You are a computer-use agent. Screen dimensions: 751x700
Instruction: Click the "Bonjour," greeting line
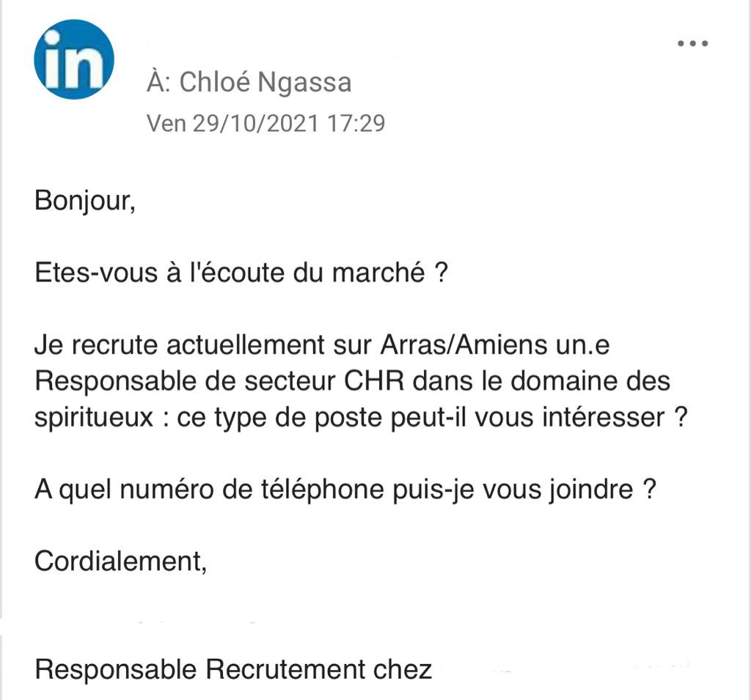click(x=85, y=201)
